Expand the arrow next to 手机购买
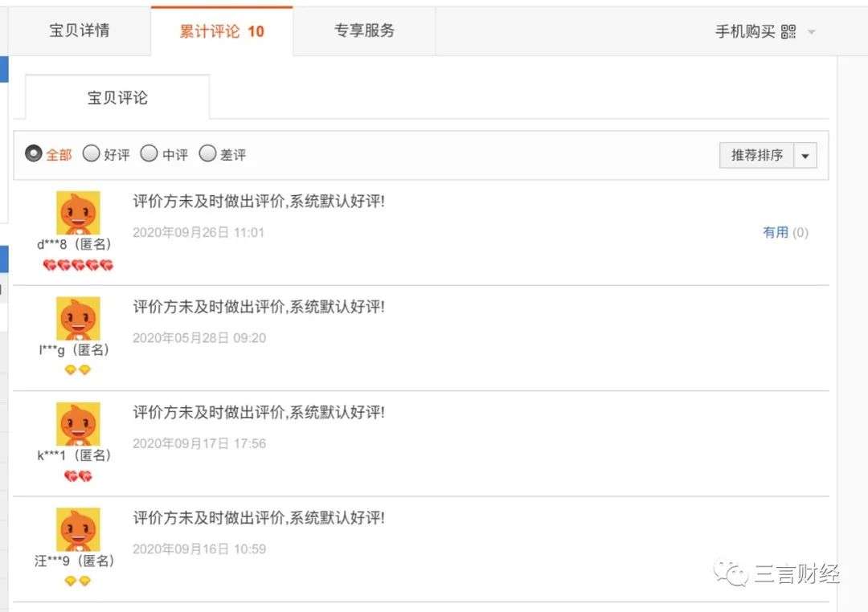Screen dimensions: 868x612 tap(811, 32)
